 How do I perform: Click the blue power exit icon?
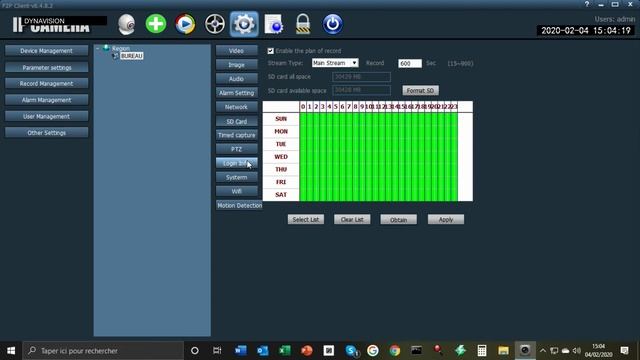332,24
